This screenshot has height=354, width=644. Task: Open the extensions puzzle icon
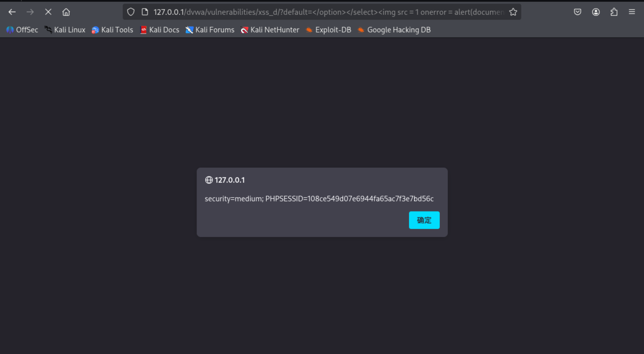point(614,12)
